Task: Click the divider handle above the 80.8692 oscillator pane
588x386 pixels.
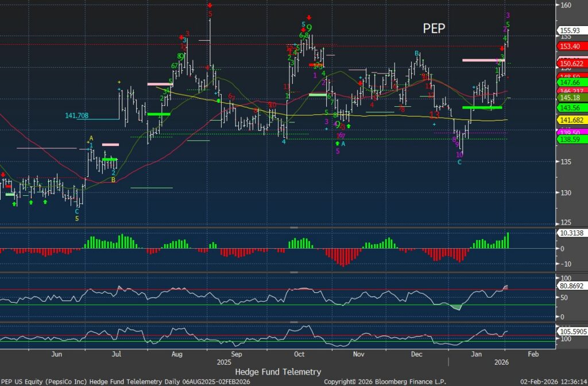Action: click(x=294, y=273)
